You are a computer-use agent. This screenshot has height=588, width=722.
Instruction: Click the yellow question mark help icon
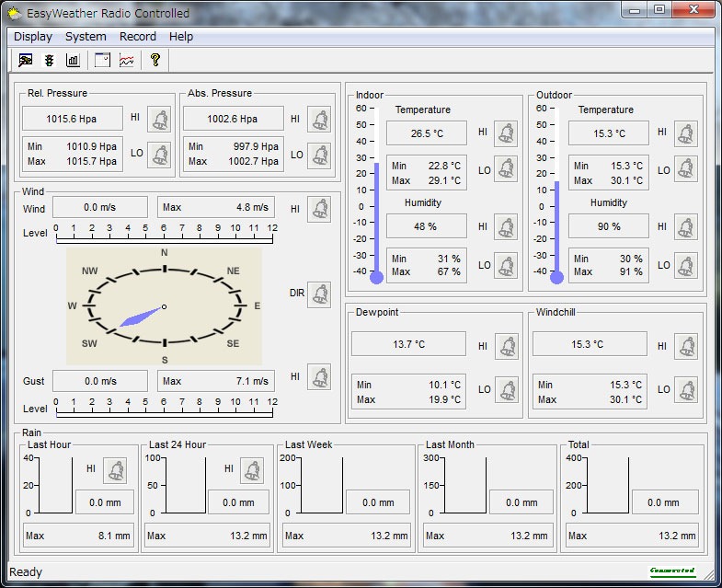[x=155, y=60]
